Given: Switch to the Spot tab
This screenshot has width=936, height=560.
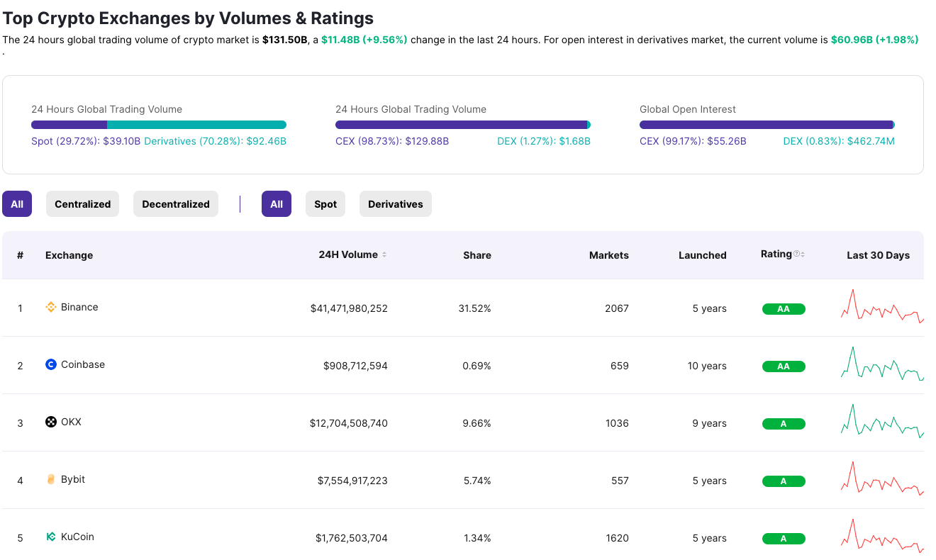Looking at the screenshot, I should pos(325,203).
